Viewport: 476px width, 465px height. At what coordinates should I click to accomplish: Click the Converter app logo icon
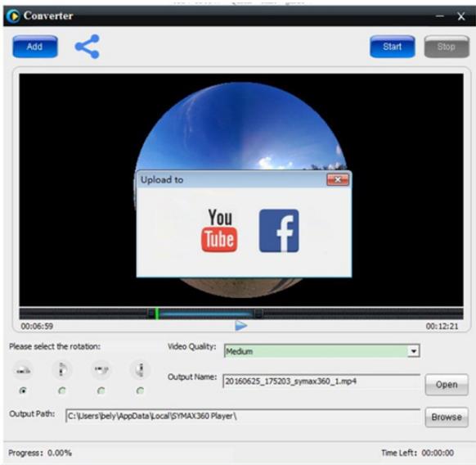click(x=13, y=16)
